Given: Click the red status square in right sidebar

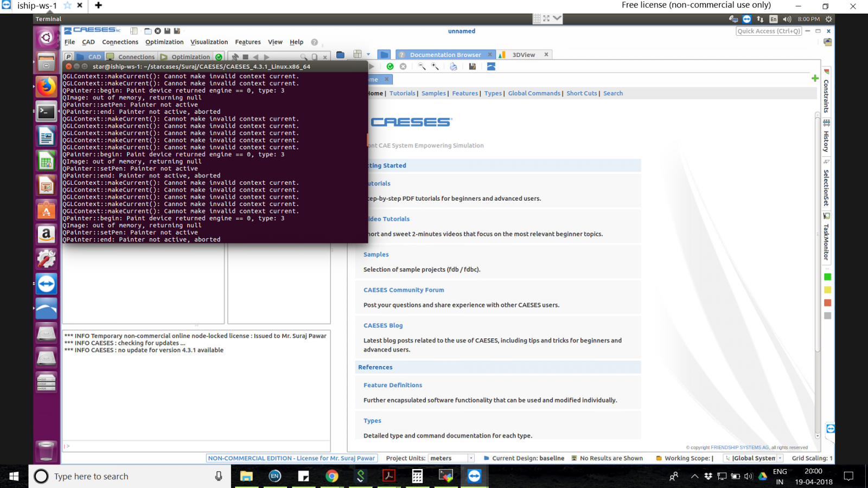Looking at the screenshot, I should (827, 303).
